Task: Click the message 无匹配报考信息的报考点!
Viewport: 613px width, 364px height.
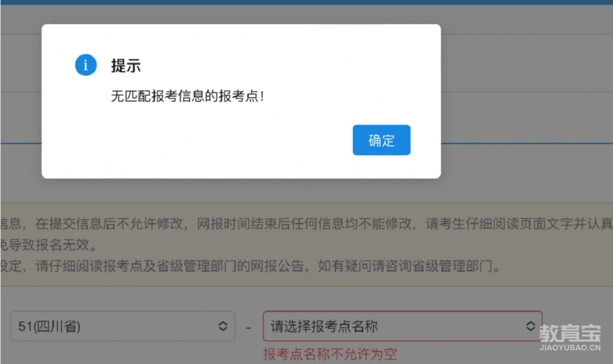Action: point(187,96)
